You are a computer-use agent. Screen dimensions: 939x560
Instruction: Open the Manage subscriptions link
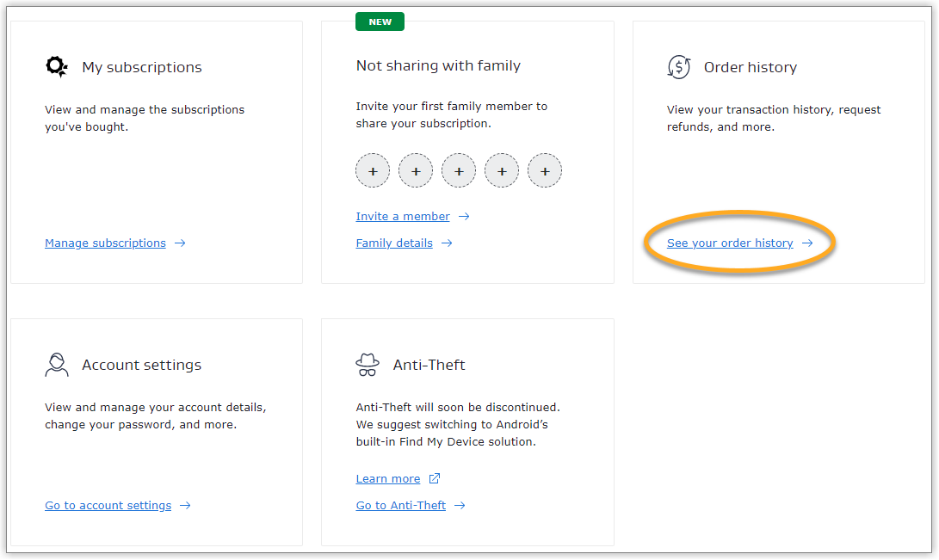coord(105,243)
